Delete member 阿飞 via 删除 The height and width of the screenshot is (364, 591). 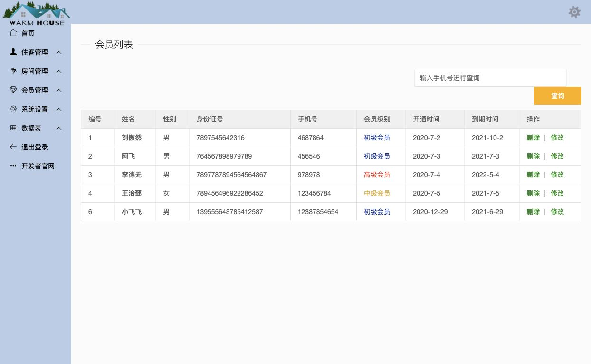(533, 156)
